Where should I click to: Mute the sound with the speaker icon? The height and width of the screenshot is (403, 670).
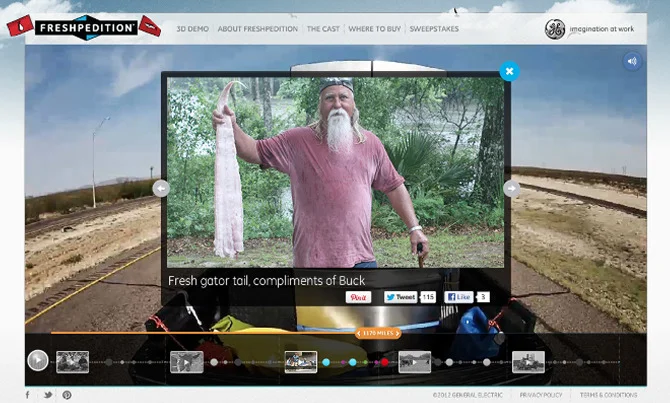click(632, 62)
